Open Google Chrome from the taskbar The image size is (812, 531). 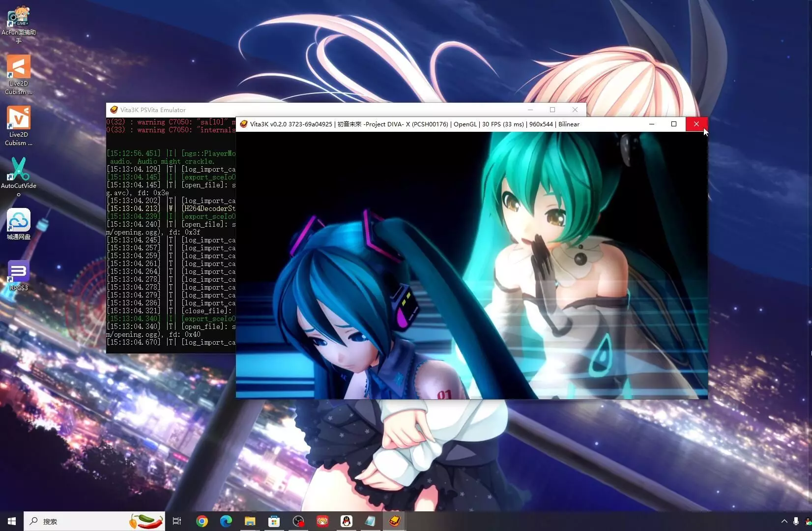click(x=202, y=521)
